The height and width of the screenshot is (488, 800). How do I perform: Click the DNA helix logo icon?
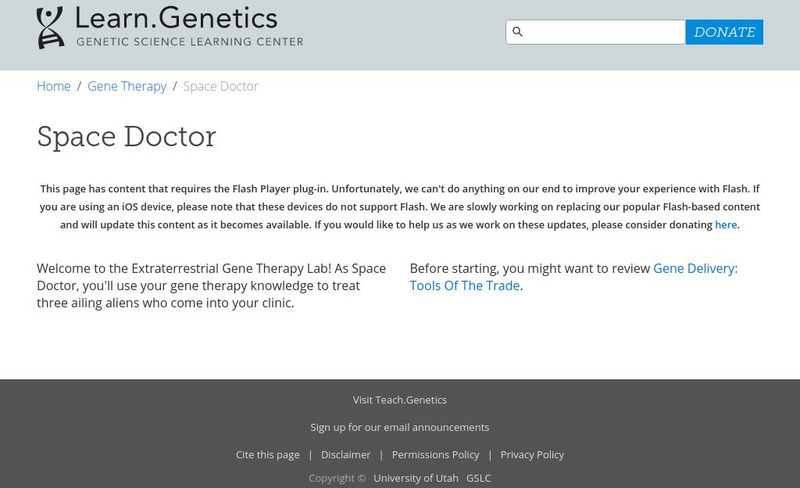[50, 28]
